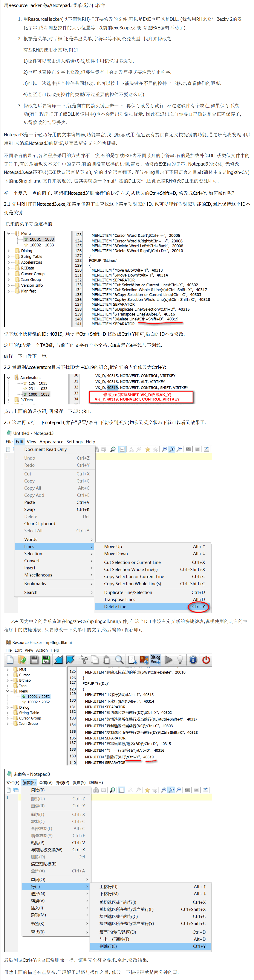
Task: Open the 帮助(H) menu
Action: tap(96, 783)
